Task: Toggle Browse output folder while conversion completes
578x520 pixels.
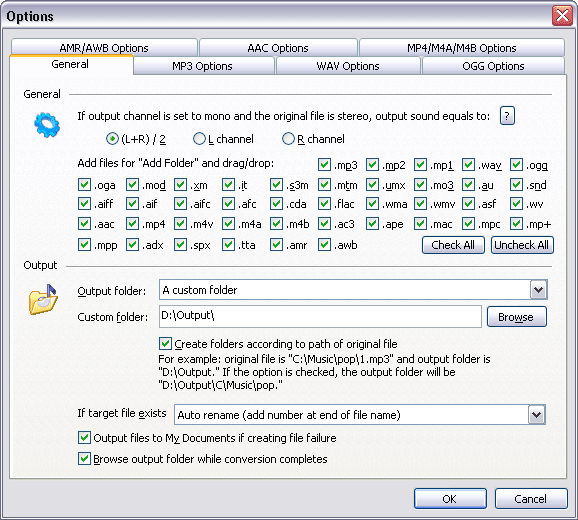Action: [x=84, y=458]
